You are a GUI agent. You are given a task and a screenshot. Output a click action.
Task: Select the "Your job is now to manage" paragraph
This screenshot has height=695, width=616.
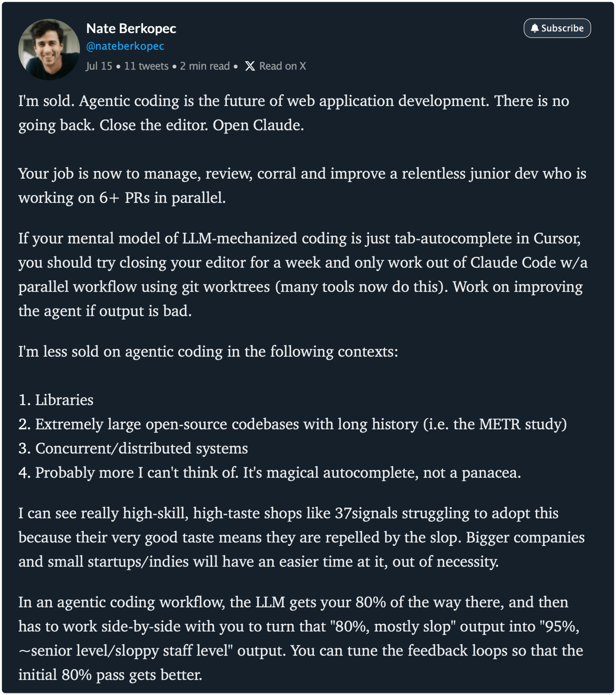click(x=302, y=186)
